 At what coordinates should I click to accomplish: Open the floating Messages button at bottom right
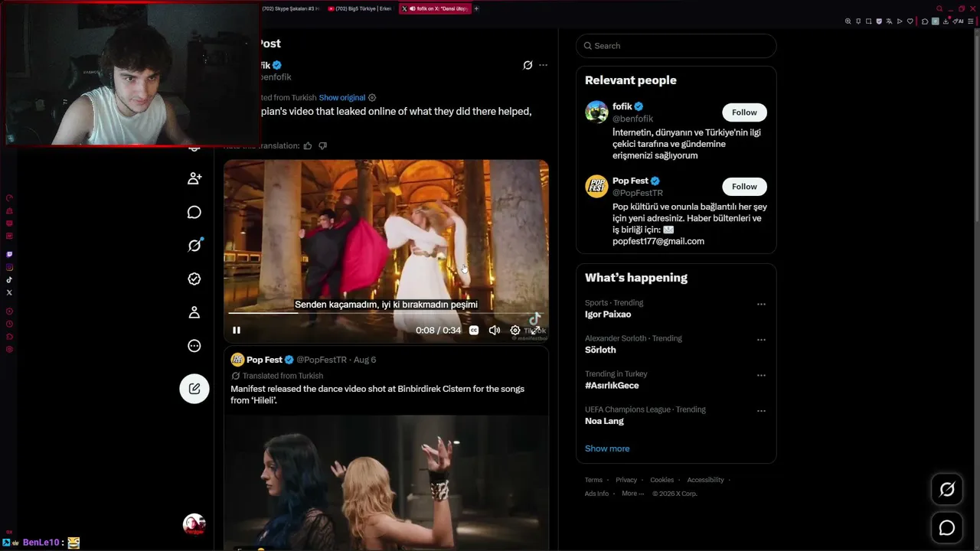947,528
